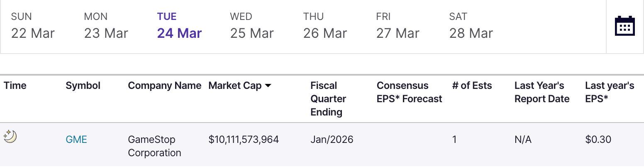Select Monday 23 Mar tab
644x167 pixels.
click(x=106, y=26)
